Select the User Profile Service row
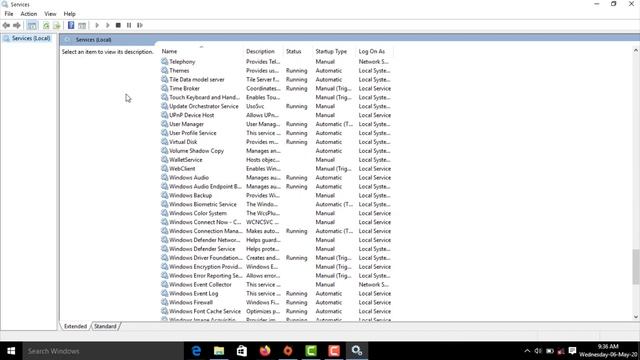This screenshot has height=360, width=640. (x=276, y=133)
